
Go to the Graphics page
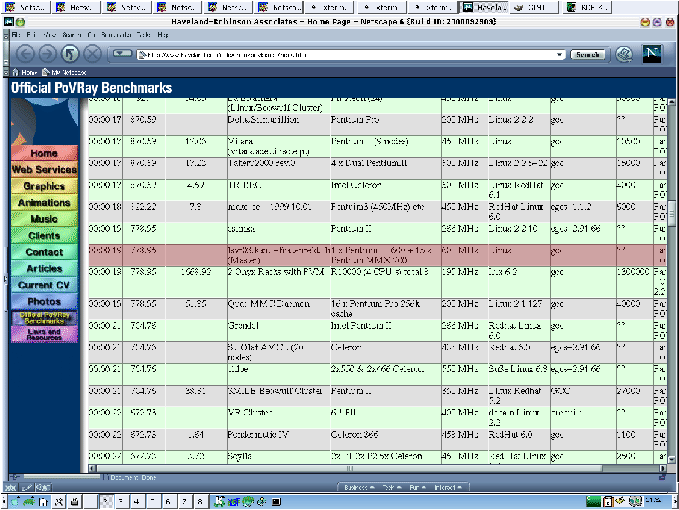43,186
